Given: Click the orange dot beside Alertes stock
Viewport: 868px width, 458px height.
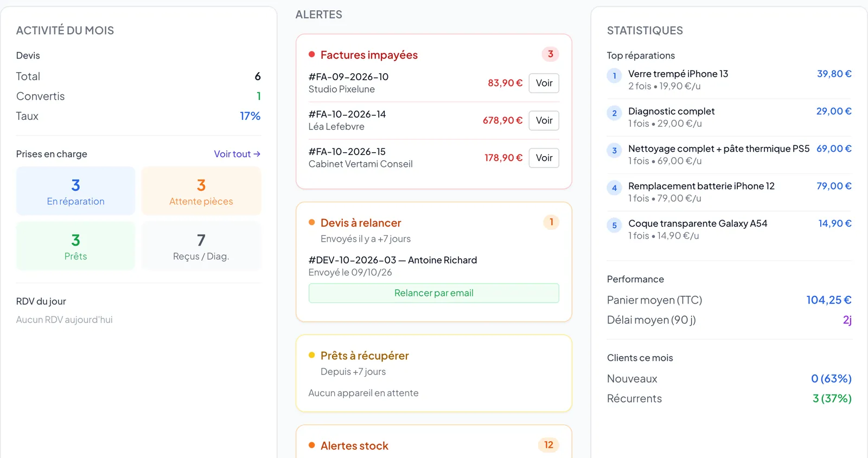Looking at the screenshot, I should pyautogui.click(x=312, y=445).
